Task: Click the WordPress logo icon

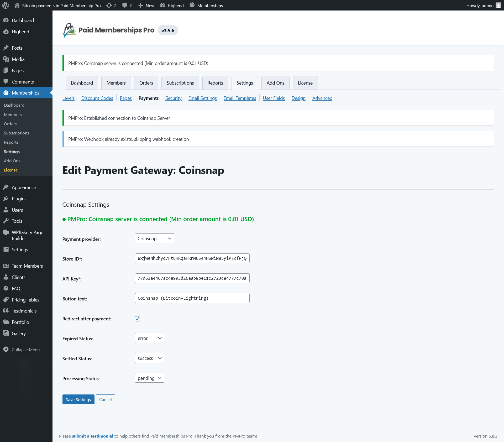Action: click(6, 5)
